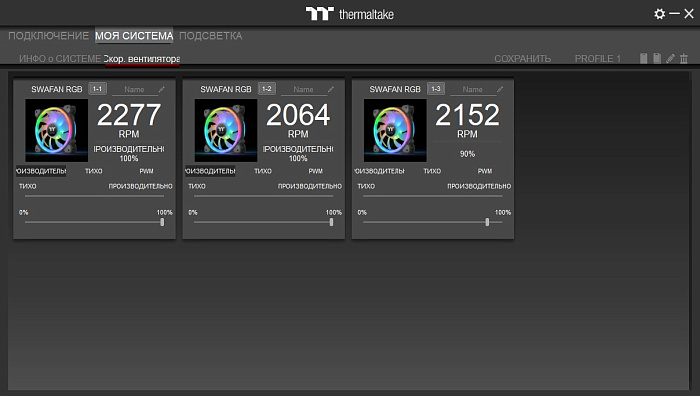Click the Name field of fan 1-2
This screenshot has height=396, width=700.
(304, 90)
